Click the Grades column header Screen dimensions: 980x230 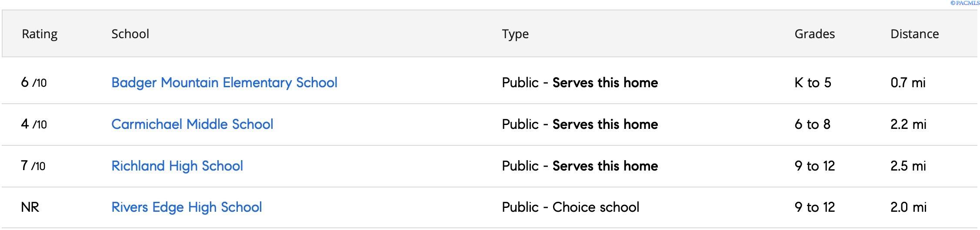coord(814,34)
